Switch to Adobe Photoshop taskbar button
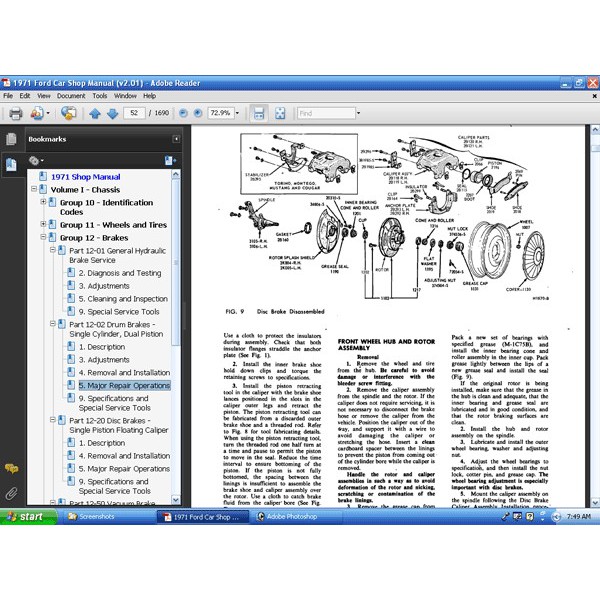The height and width of the screenshot is (600, 600). [297, 517]
